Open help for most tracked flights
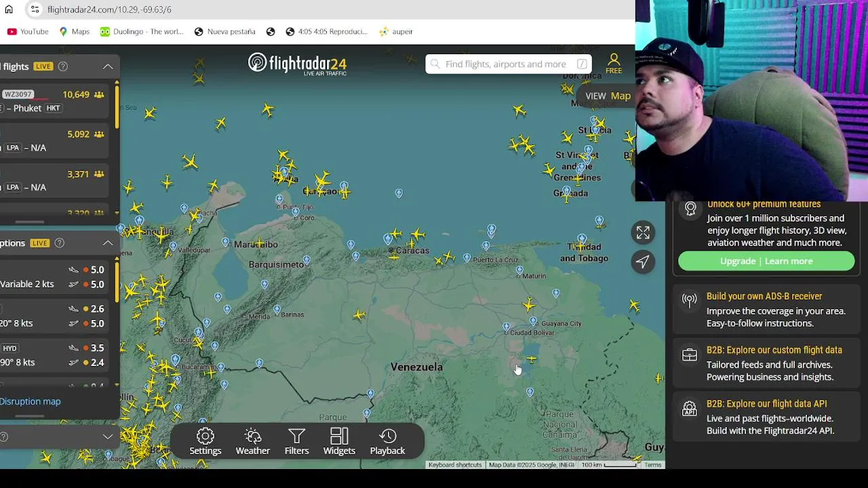Image resolution: width=868 pixels, height=488 pixels. pyautogui.click(x=62, y=66)
